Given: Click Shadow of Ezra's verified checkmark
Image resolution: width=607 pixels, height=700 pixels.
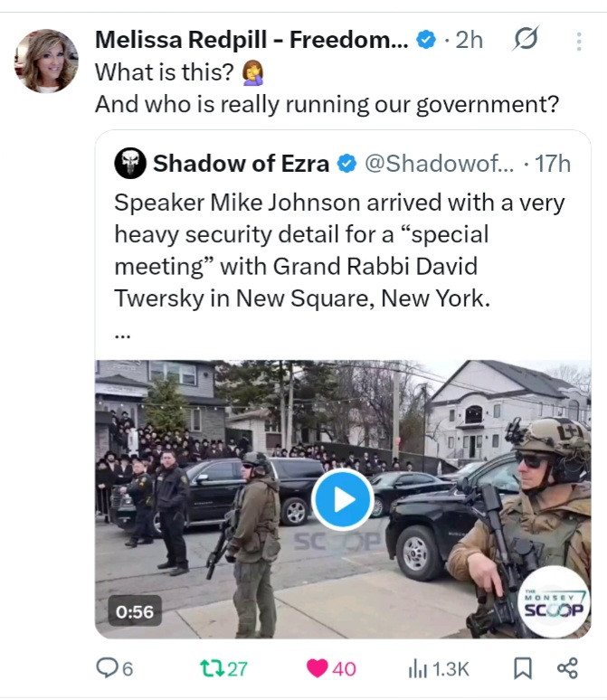Looking at the screenshot, I should click(346, 164).
